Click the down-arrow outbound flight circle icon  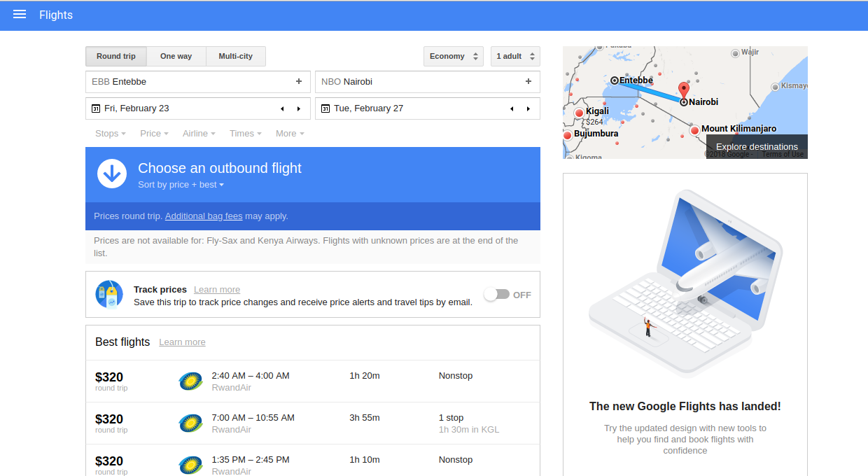pyautogui.click(x=112, y=174)
